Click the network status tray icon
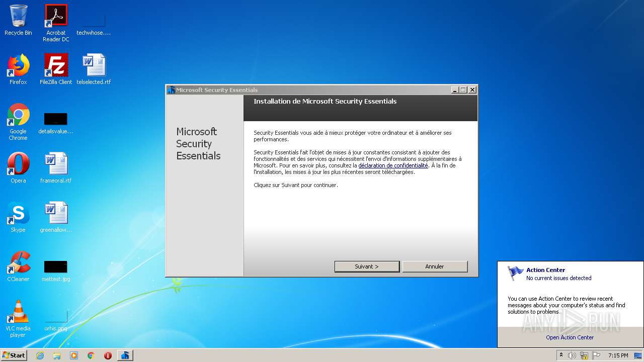644x362 pixels. pyautogui.click(x=584, y=355)
